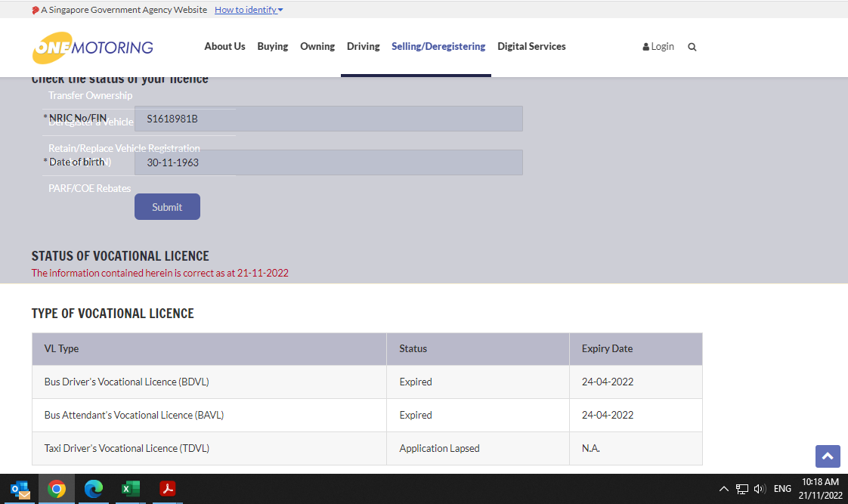This screenshot has height=504, width=848.
Task: Click the Login link
Action: (658, 47)
